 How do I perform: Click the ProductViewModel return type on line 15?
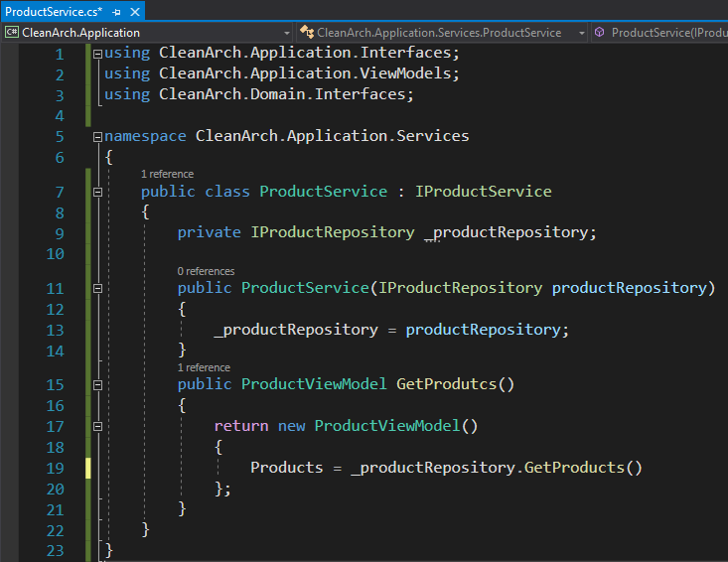(x=314, y=384)
